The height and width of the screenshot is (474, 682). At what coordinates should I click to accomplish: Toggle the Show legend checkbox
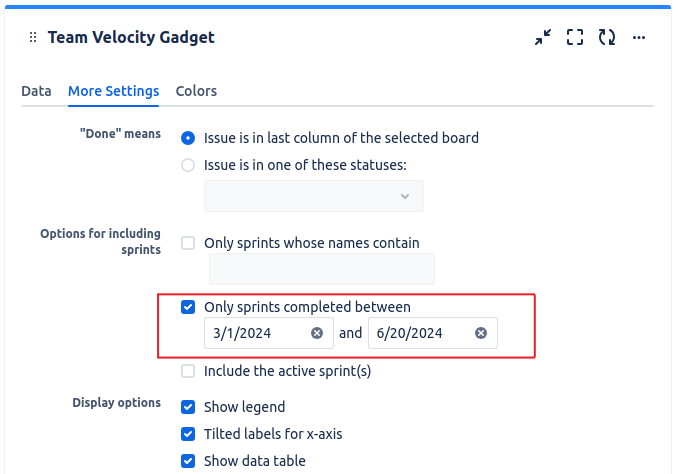click(x=188, y=407)
